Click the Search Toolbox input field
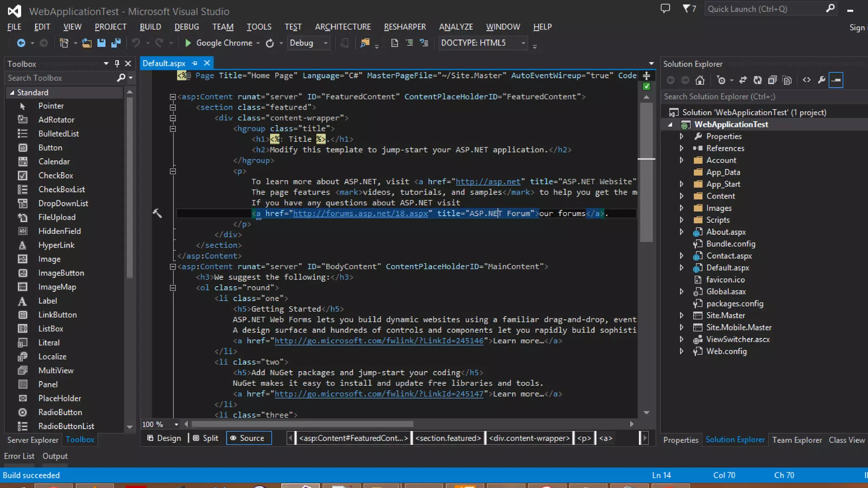 [61, 78]
